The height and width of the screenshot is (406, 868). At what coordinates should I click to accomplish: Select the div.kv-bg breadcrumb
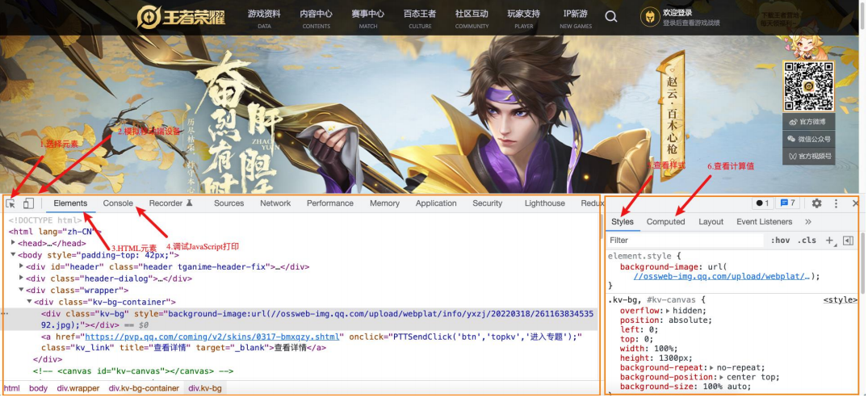(x=205, y=388)
